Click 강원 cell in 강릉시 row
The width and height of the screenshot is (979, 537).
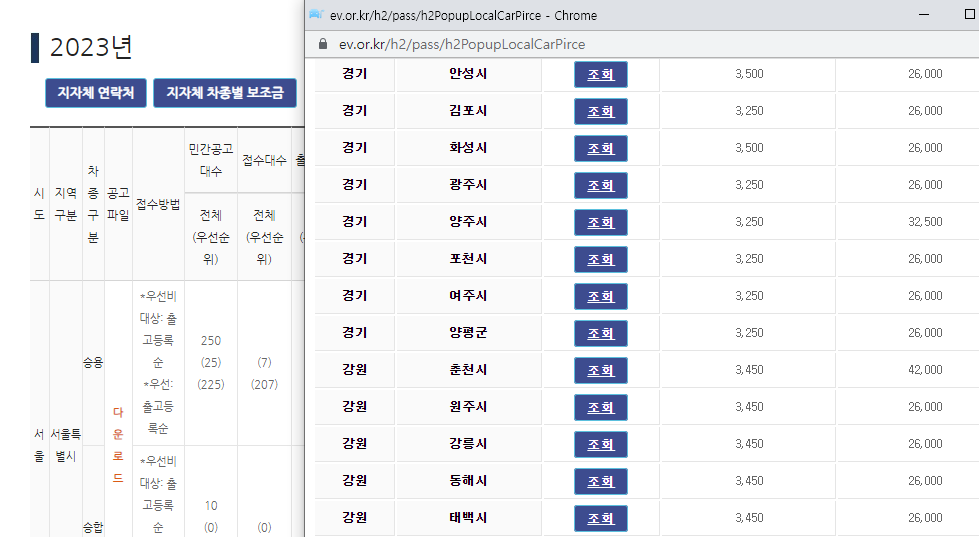tap(355, 443)
